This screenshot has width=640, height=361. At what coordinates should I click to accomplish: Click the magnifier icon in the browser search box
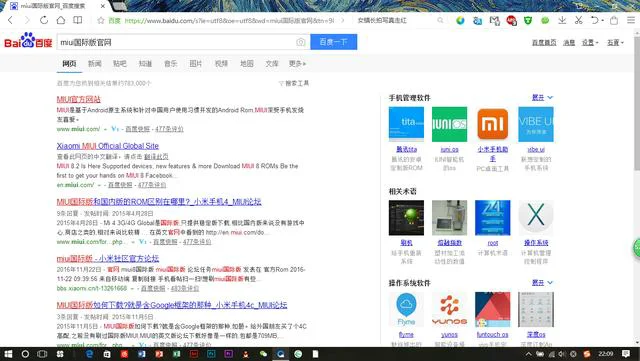pyautogui.click(x=440, y=20)
